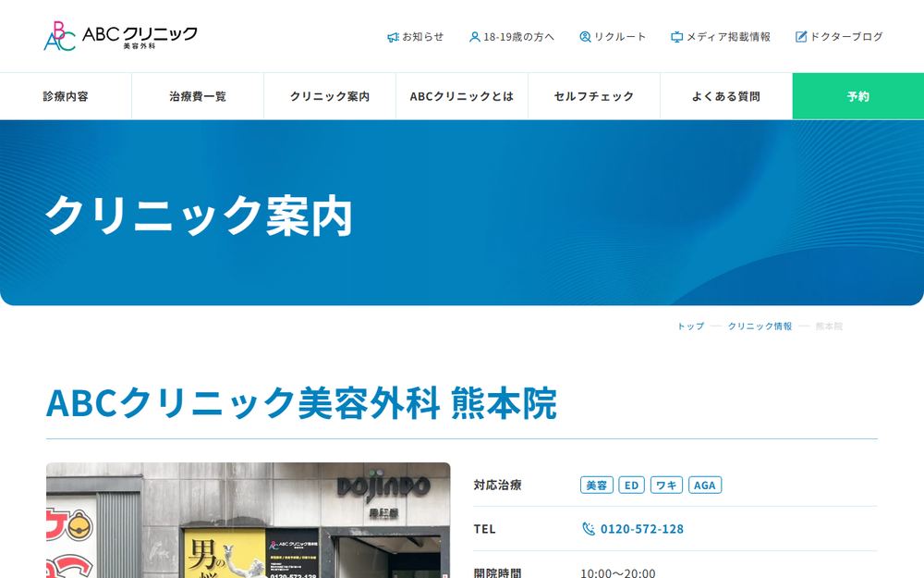
Task: Click the ABCクリニック美容外科 熊本院 heading
Action: pyautogui.click(x=301, y=403)
